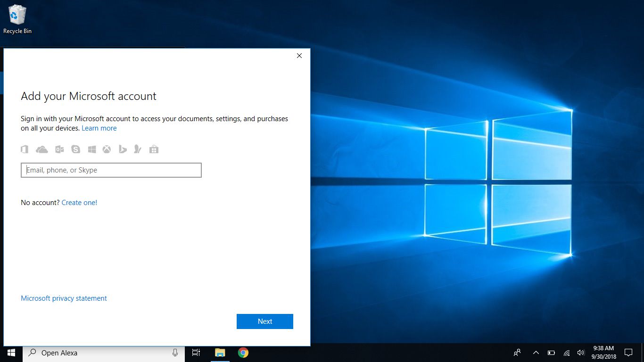
Task: Show hidden system tray icons
Action: pos(536,353)
